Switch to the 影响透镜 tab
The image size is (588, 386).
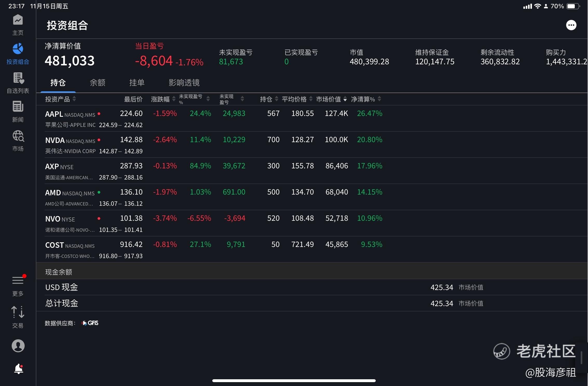184,83
